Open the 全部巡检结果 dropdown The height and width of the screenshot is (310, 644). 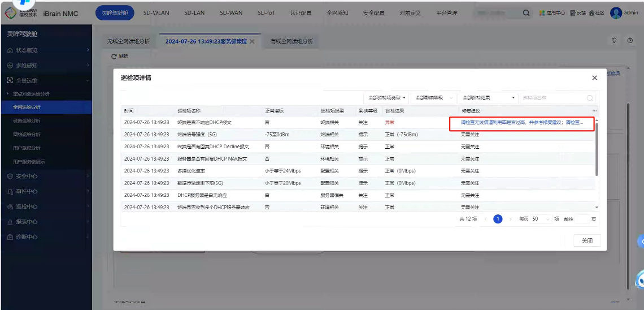(x=488, y=98)
